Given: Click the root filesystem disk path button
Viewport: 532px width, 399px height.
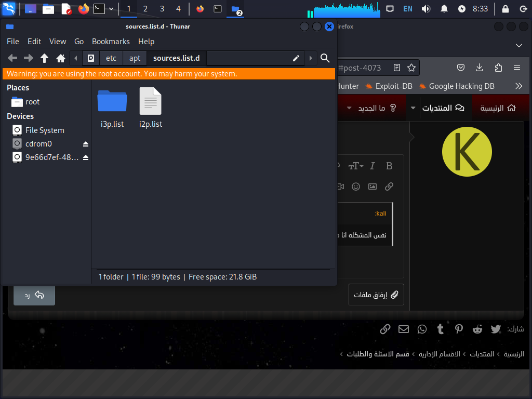Looking at the screenshot, I should [91, 58].
